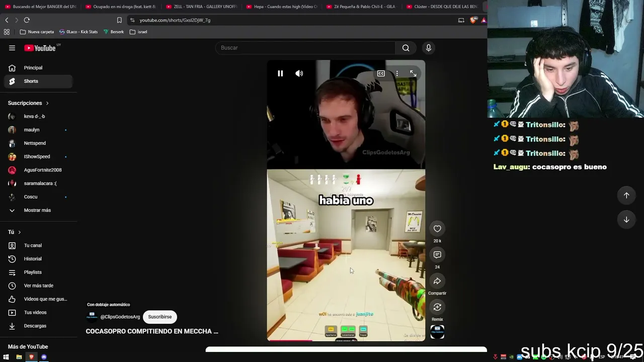Expand the Tú section
The image size is (644, 362).
(x=15, y=232)
